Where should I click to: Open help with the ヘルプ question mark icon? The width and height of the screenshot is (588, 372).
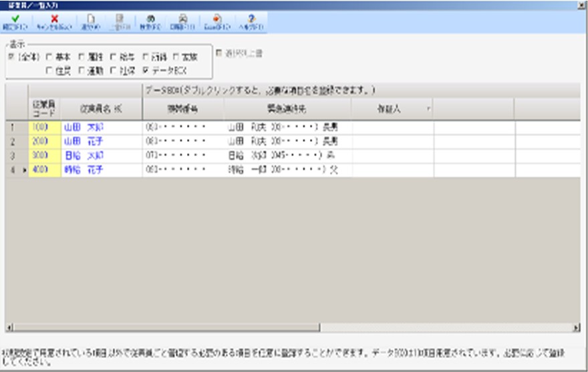click(x=251, y=21)
